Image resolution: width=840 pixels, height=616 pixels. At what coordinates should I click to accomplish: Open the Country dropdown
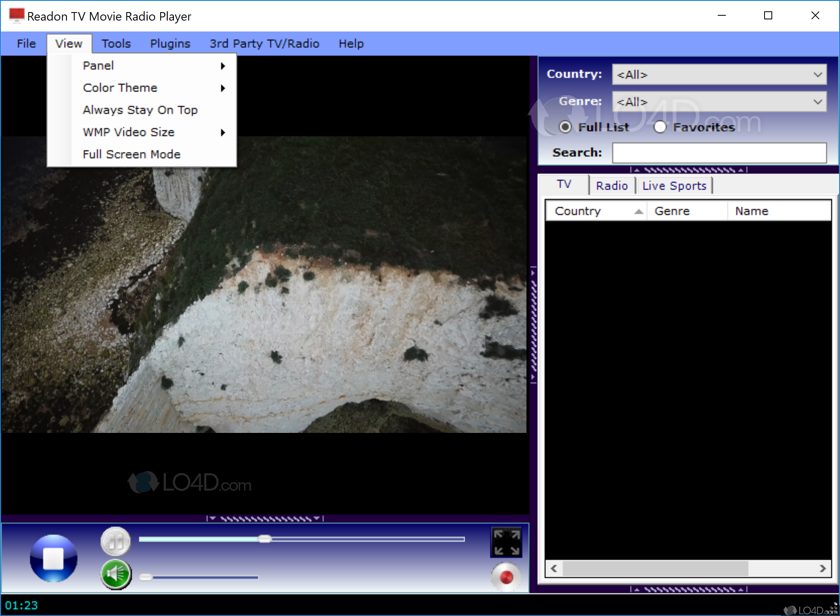(x=817, y=75)
